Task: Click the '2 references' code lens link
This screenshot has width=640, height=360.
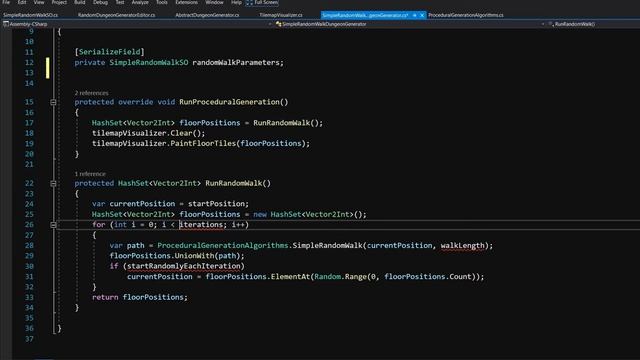Action: click(x=91, y=93)
